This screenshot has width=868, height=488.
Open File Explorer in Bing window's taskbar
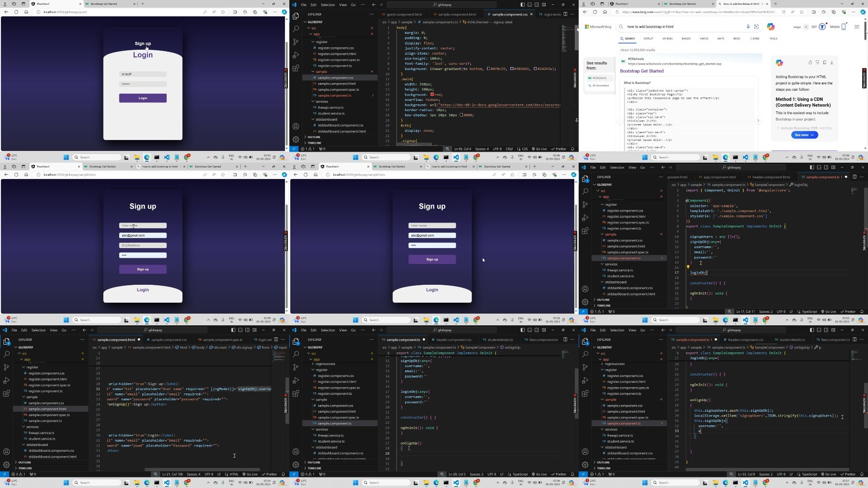[715, 157]
